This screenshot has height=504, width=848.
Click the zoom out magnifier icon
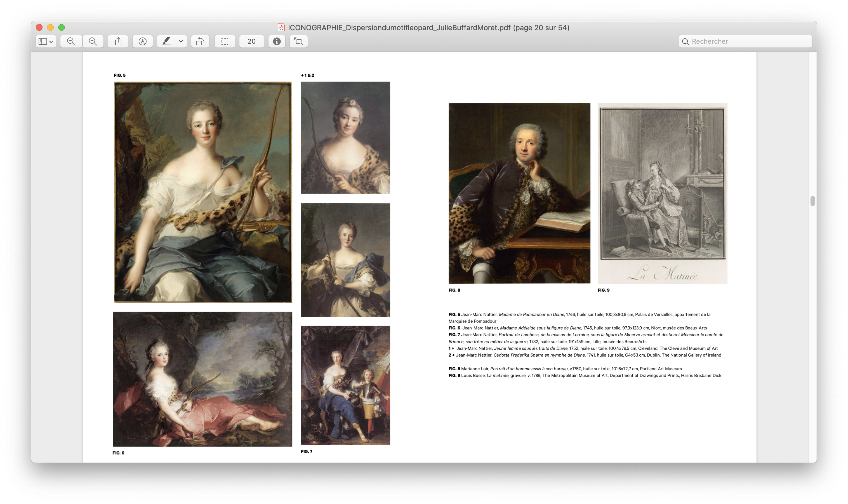71,41
